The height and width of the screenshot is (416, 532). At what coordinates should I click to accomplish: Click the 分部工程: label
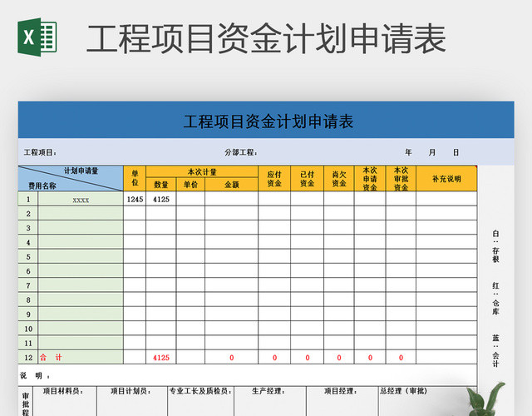[240, 152]
